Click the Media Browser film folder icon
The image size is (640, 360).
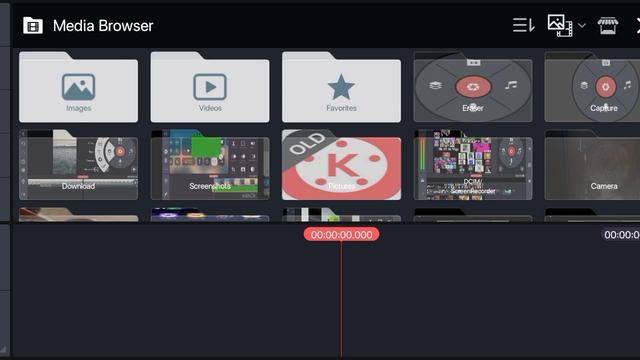tap(33, 26)
